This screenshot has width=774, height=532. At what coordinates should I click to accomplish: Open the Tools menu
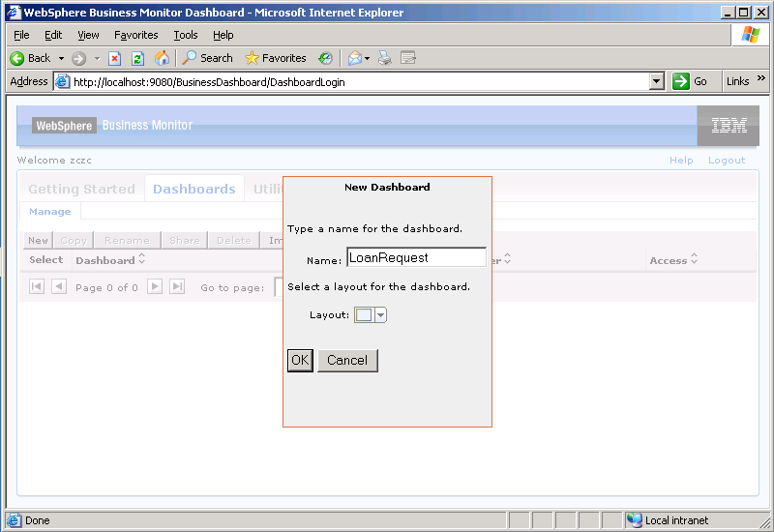pyautogui.click(x=186, y=35)
